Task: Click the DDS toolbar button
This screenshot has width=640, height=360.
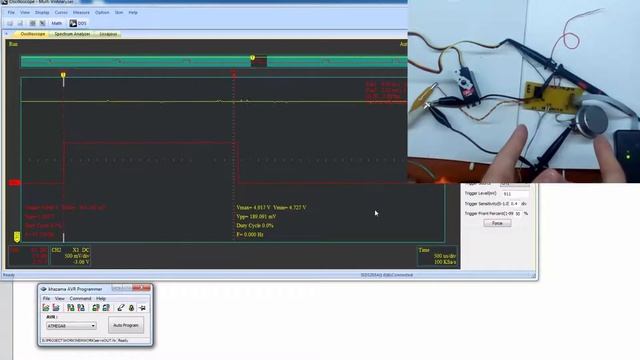Action: (x=78, y=23)
